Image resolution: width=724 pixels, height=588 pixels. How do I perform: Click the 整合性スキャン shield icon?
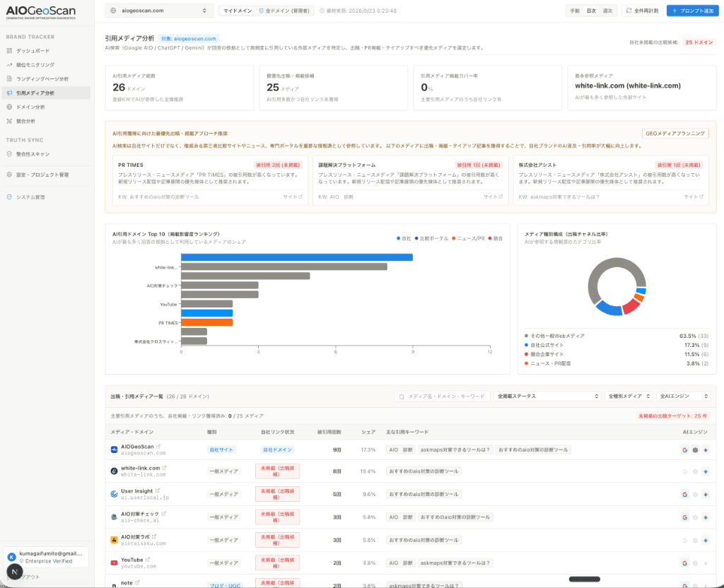click(x=9, y=154)
